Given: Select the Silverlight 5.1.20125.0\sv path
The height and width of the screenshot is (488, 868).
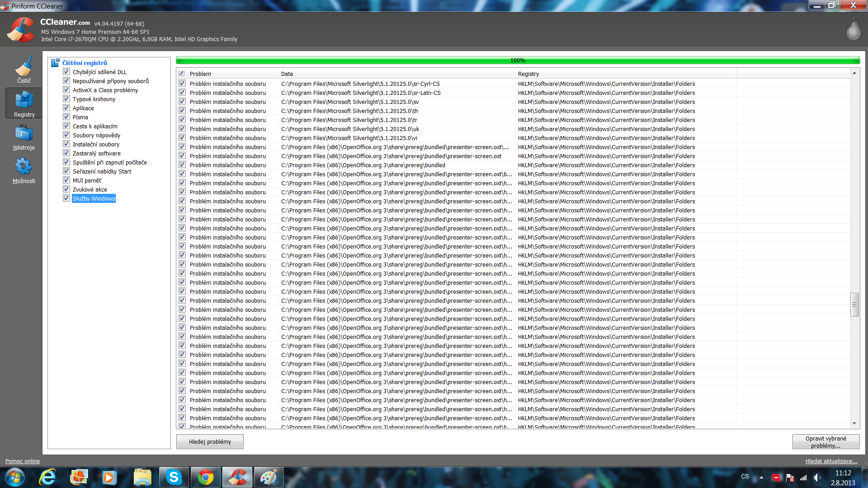Looking at the screenshot, I should [350, 102].
